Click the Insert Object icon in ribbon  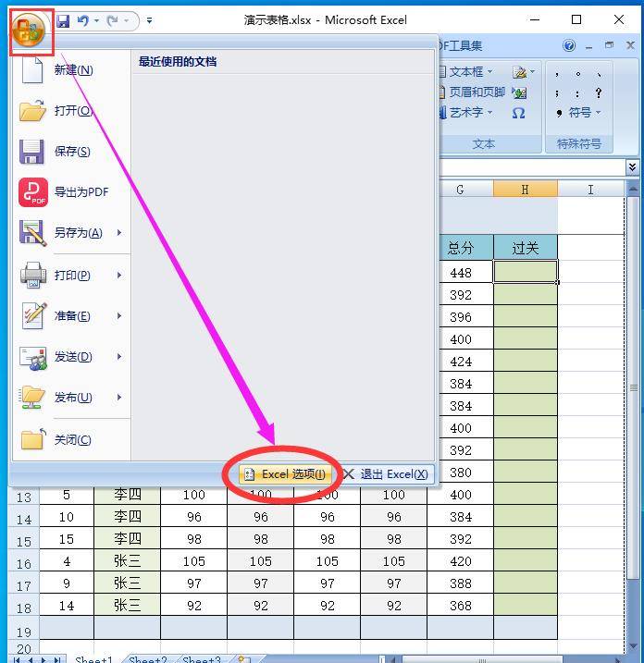coord(519,92)
